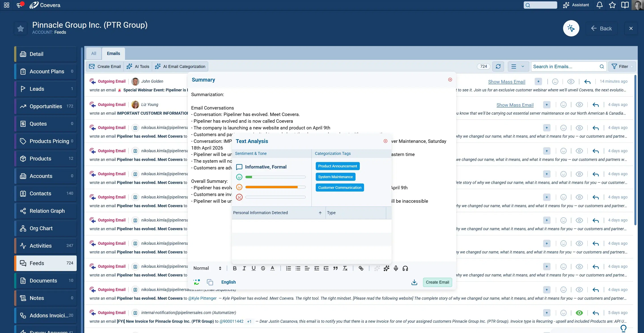Expand the view options chevron near Filter
The image size is (644, 333).
(x=523, y=66)
